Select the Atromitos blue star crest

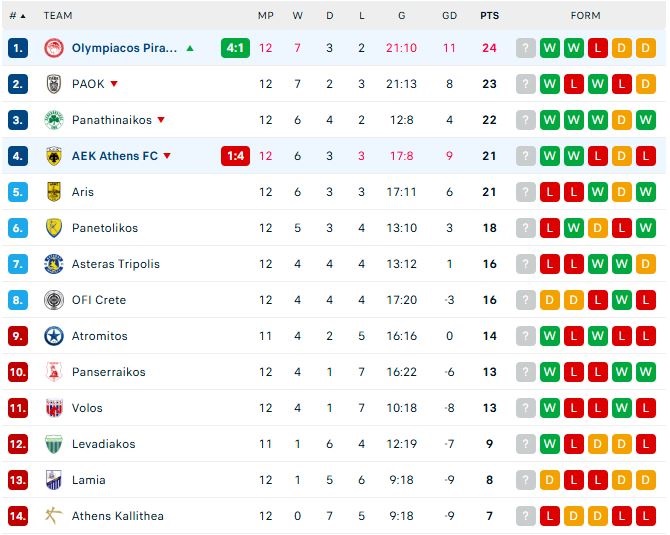54,336
